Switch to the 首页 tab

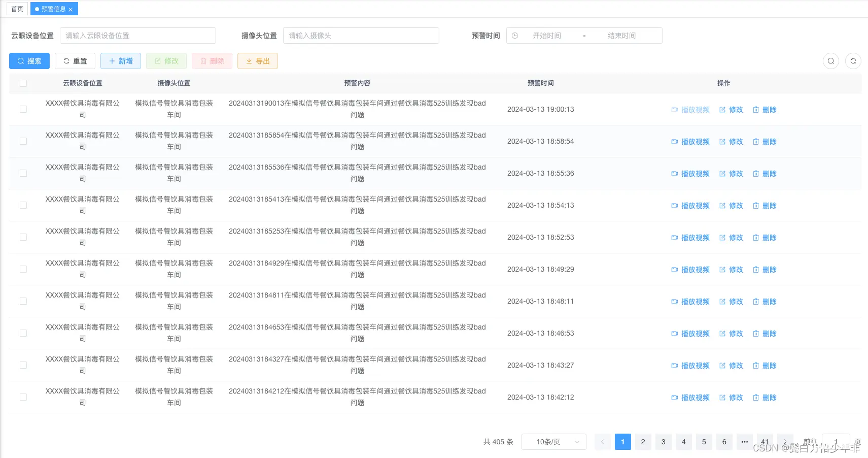[17, 9]
